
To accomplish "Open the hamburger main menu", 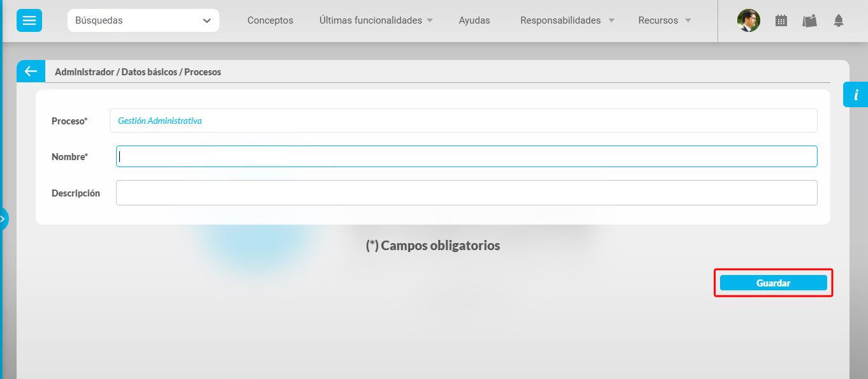I will click(29, 20).
